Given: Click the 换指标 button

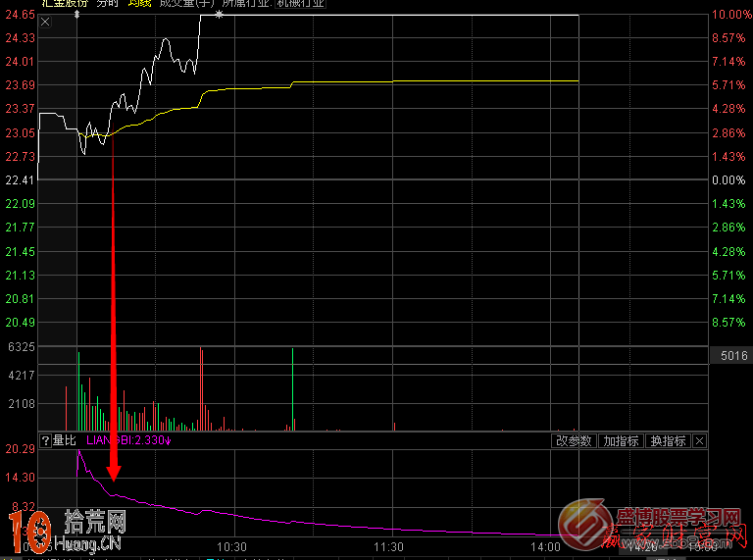Looking at the screenshot, I should point(668,441).
